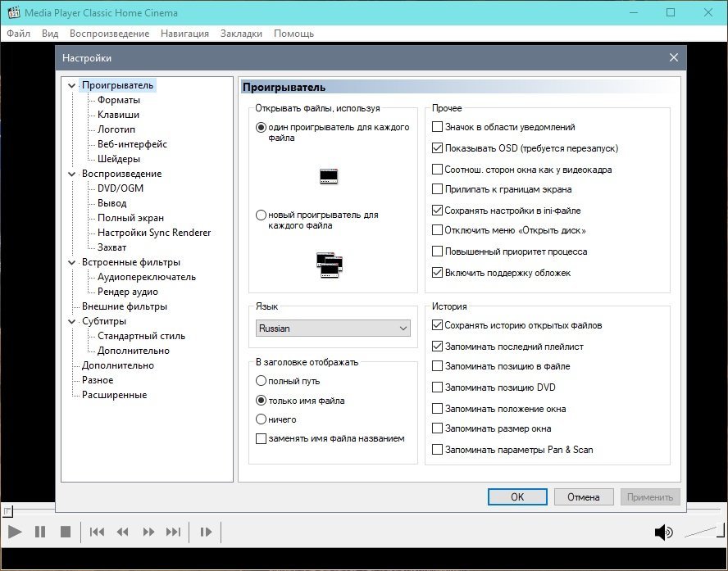Skip to next track icon
Viewport: 728px width, 571px height.
click(x=173, y=532)
